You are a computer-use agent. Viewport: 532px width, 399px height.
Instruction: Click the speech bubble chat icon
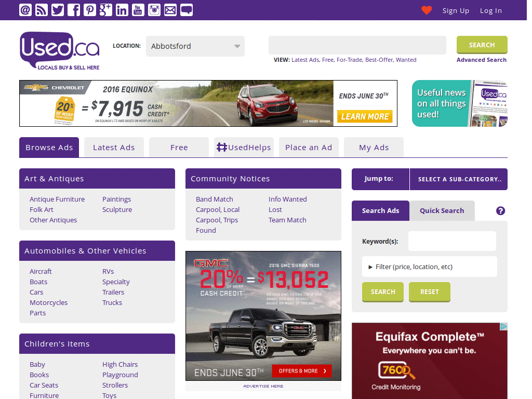coord(187,10)
